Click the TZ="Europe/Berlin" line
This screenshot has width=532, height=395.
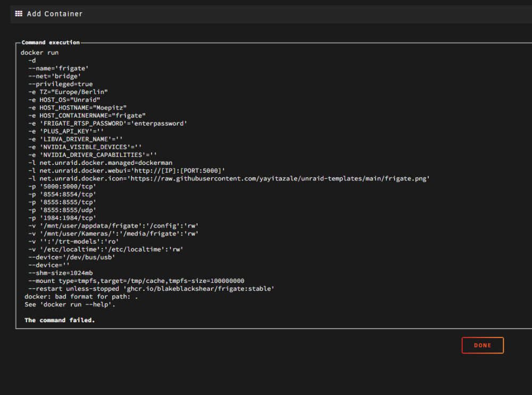click(x=68, y=92)
